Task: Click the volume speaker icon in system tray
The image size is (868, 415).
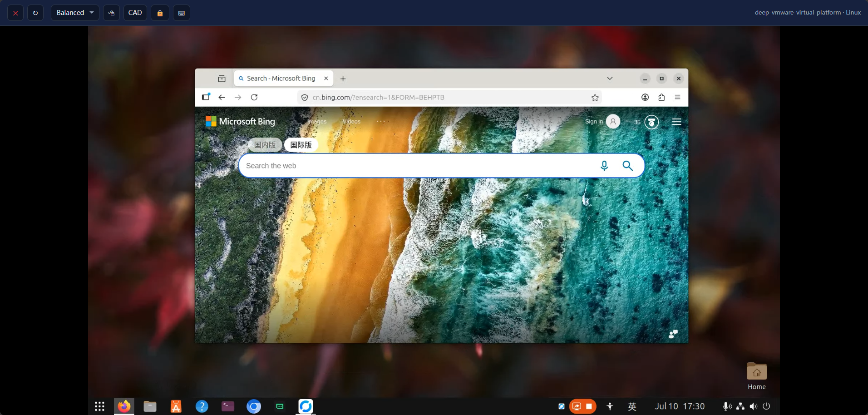Action: pyautogui.click(x=754, y=406)
